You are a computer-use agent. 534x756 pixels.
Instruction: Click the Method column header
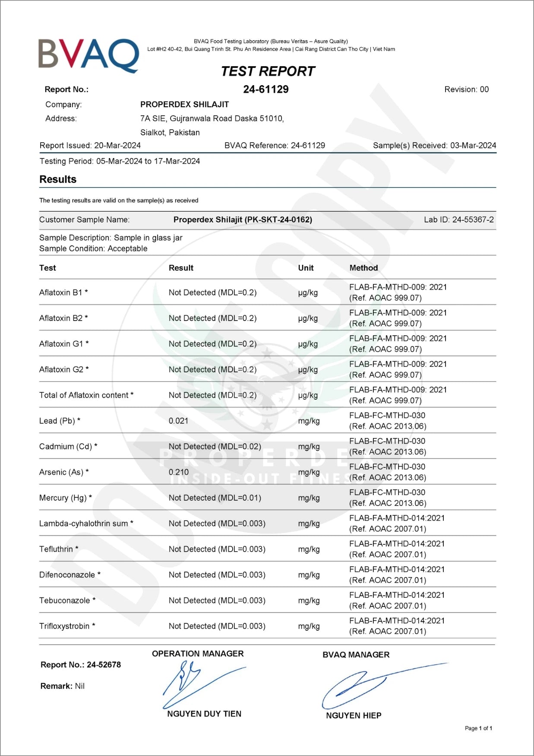click(363, 268)
